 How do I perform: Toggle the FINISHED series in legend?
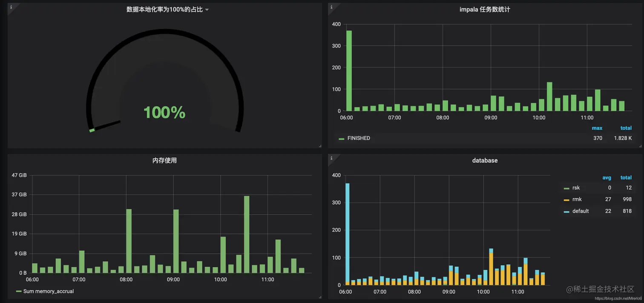pyautogui.click(x=359, y=138)
